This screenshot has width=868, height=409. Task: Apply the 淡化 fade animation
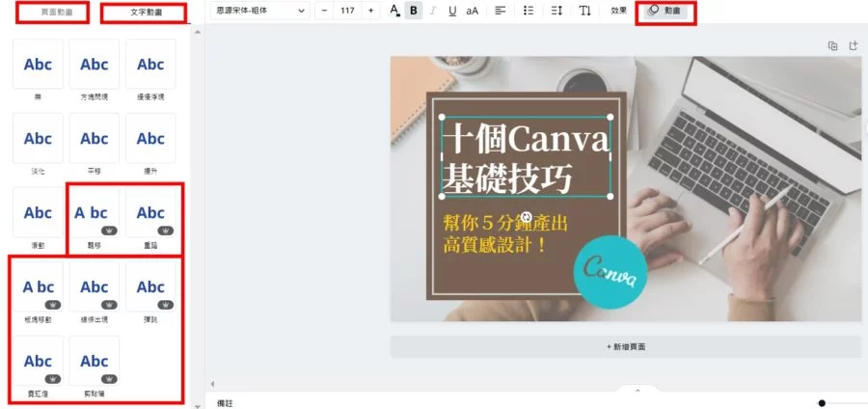[x=38, y=138]
